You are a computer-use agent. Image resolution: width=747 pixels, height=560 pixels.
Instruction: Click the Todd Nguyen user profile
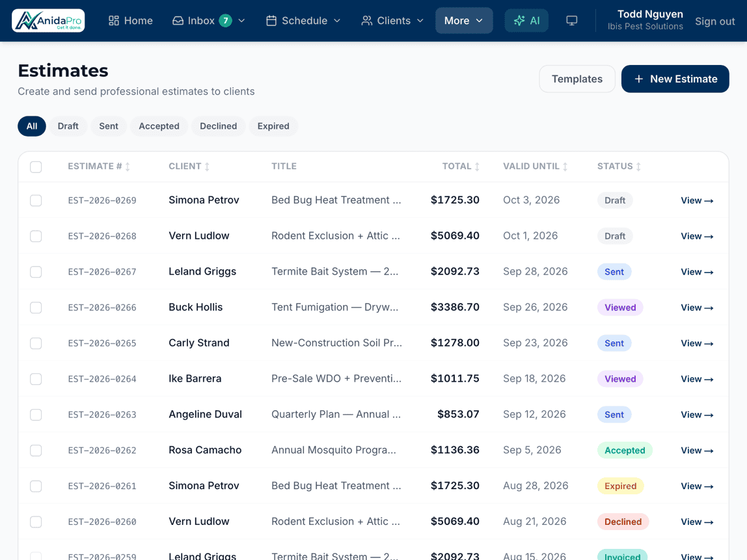(645, 20)
